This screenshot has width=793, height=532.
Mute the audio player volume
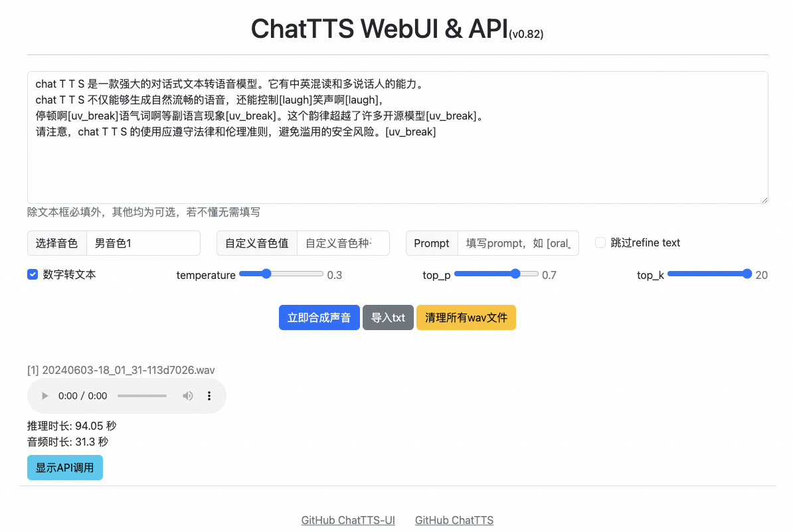point(188,396)
